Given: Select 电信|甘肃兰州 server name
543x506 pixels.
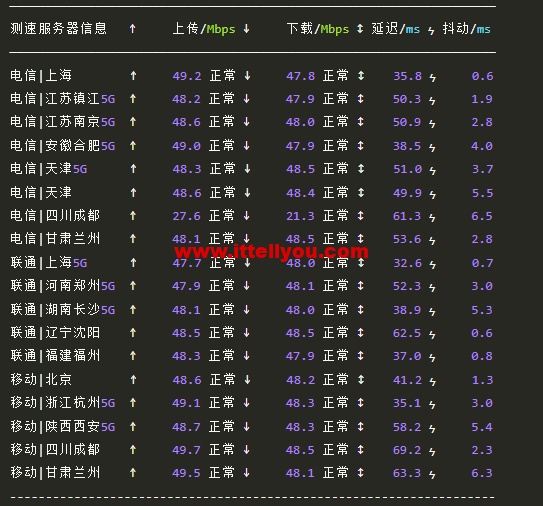Looking at the screenshot, I should [x=55, y=239].
